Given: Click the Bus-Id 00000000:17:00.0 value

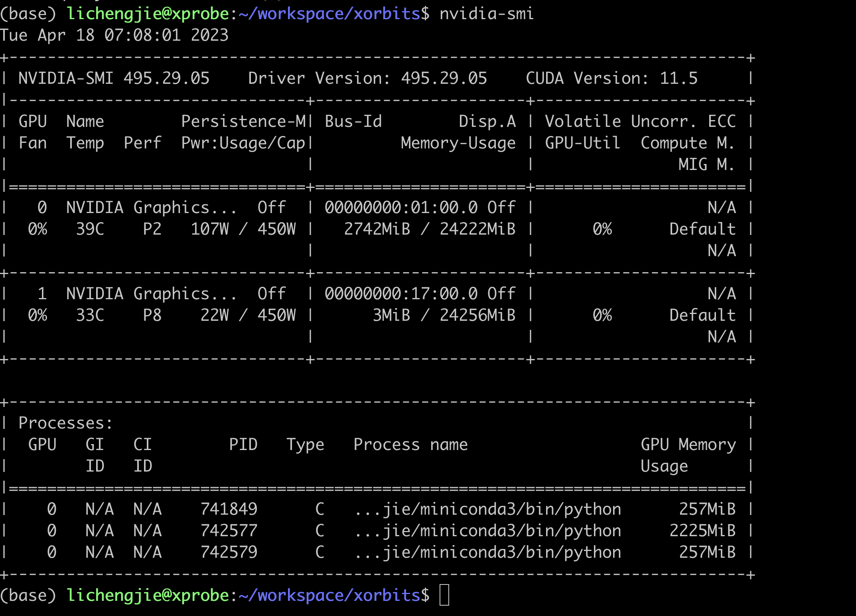Looking at the screenshot, I should pyautogui.click(x=401, y=293).
